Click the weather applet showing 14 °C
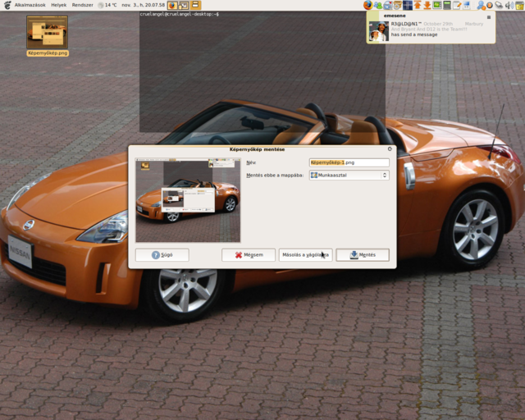Viewport: 525px width, 420px height. pos(107,5)
